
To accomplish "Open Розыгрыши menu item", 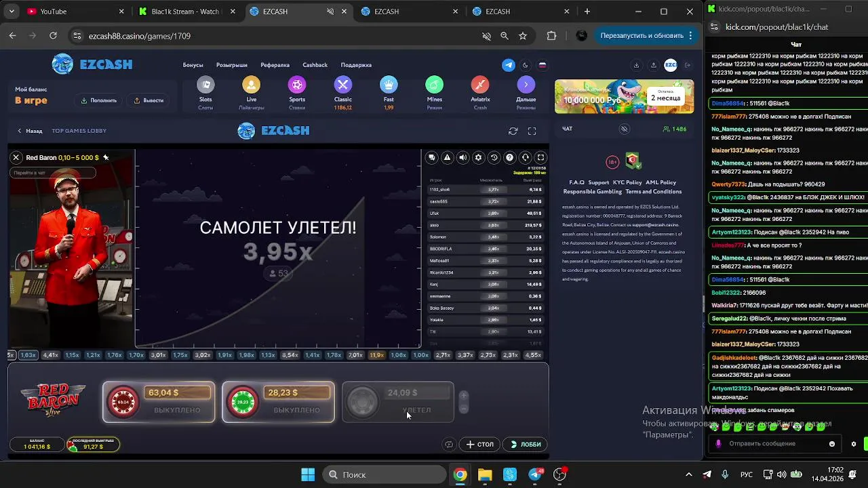I will 231,65.
